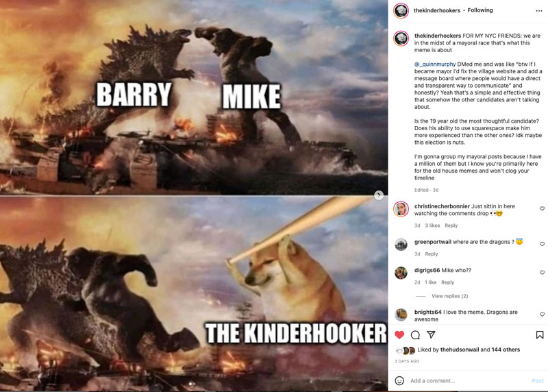Share post with paper plane icon
Screen dimensions: 548x392
432,335
